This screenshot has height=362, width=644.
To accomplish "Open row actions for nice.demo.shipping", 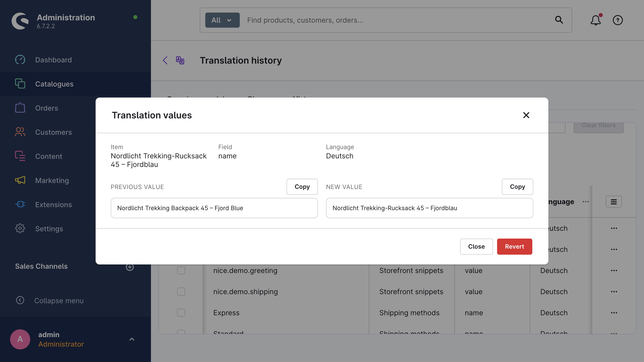I will point(614,292).
